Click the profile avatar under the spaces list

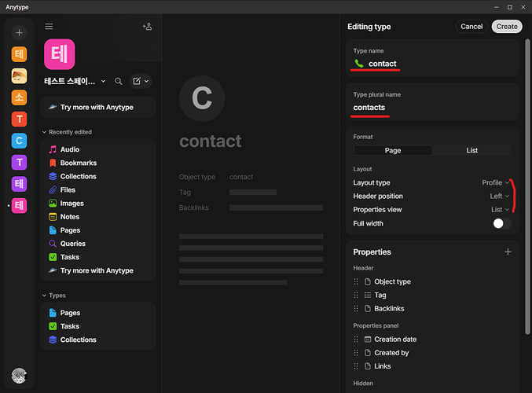(19, 376)
